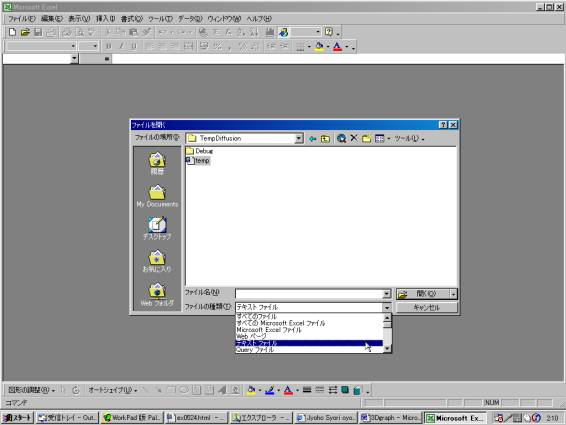
Task: Open the Window menu
Action: pyautogui.click(x=224, y=19)
